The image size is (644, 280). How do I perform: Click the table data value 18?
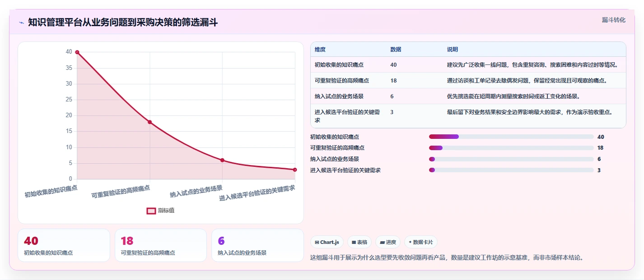coord(393,81)
